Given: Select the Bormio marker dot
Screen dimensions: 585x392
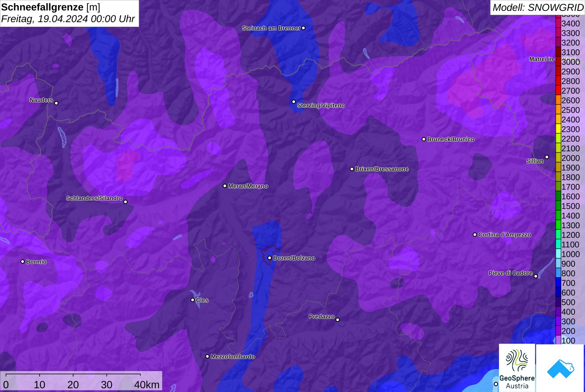Looking at the screenshot, I should [x=23, y=262].
